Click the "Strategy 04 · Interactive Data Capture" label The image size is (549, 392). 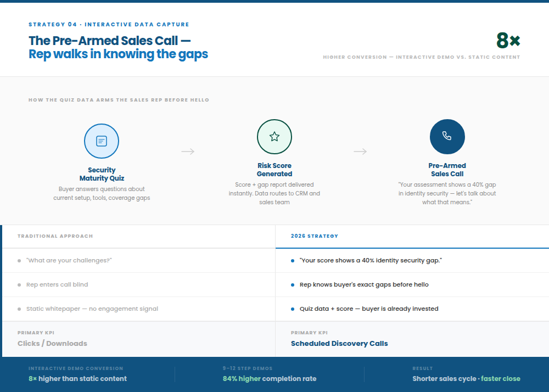(110, 24)
